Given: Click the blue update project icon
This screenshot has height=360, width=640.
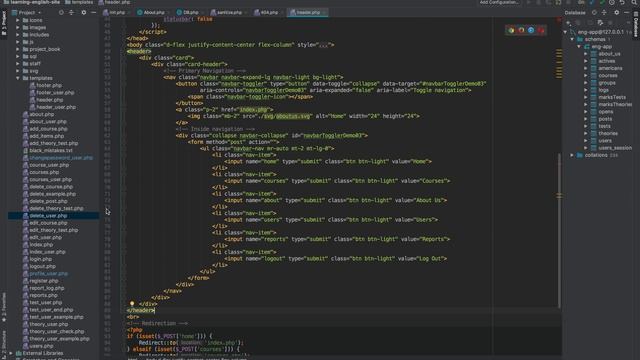Looking at the screenshot, I should coord(592,2).
